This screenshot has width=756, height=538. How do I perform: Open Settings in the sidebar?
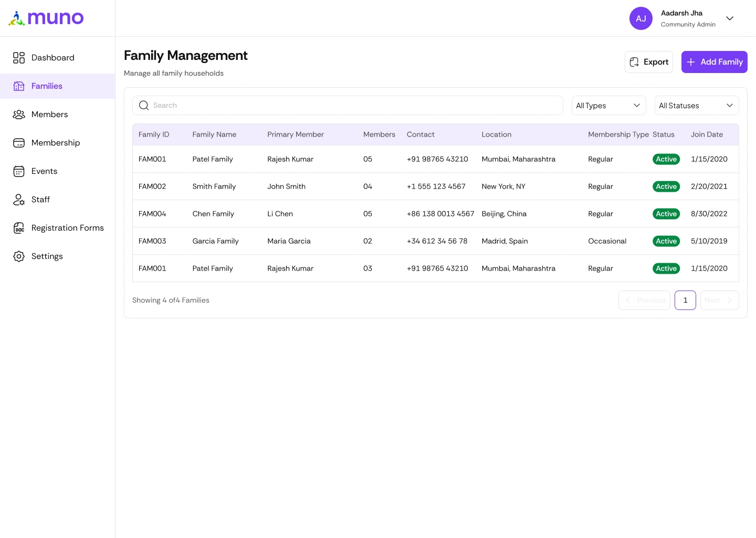coord(58,256)
